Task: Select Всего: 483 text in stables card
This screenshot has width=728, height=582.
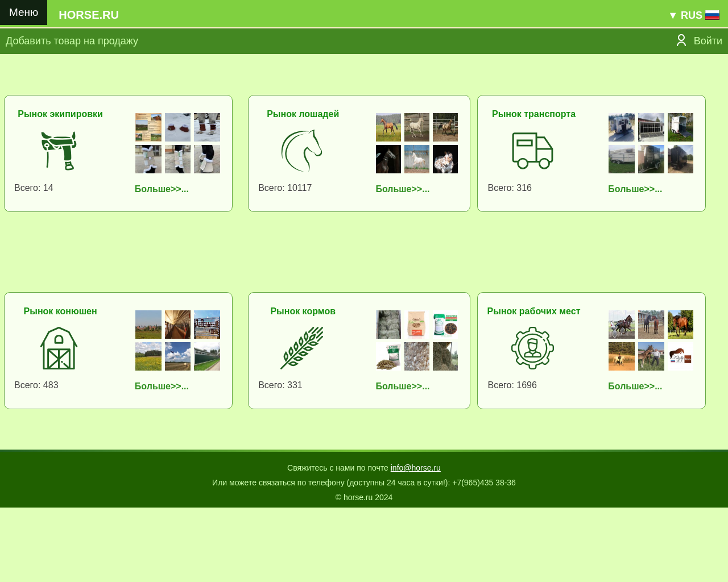Action: pos(36,385)
